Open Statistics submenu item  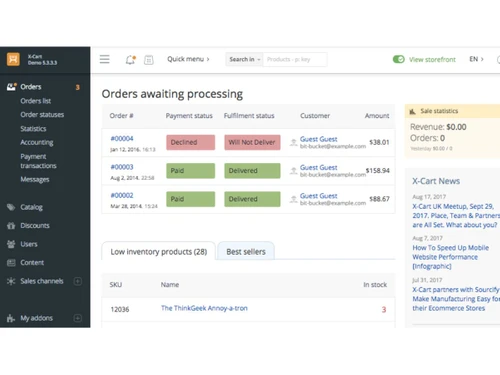click(33, 129)
